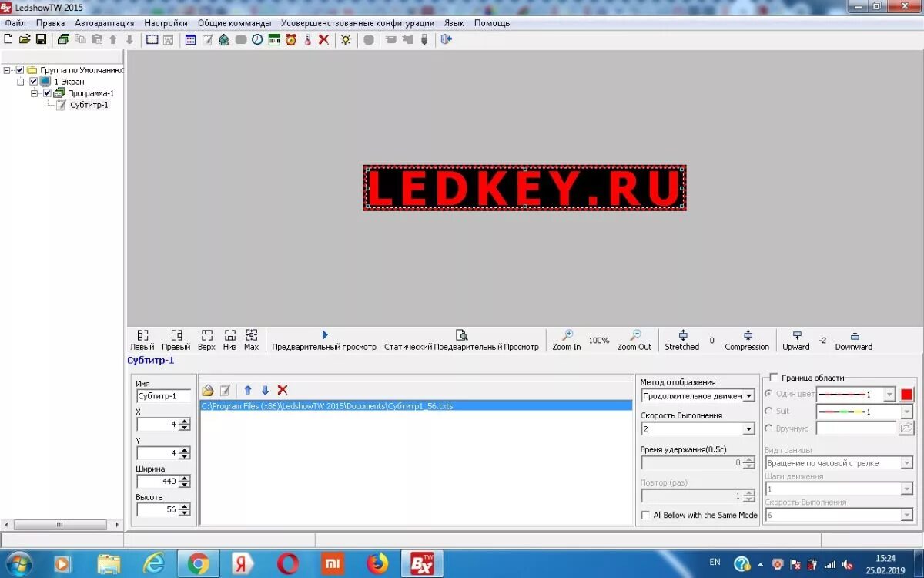Image resolution: width=924 pixels, height=578 pixels.
Task: Click the Compression spacing button
Action: (x=747, y=340)
